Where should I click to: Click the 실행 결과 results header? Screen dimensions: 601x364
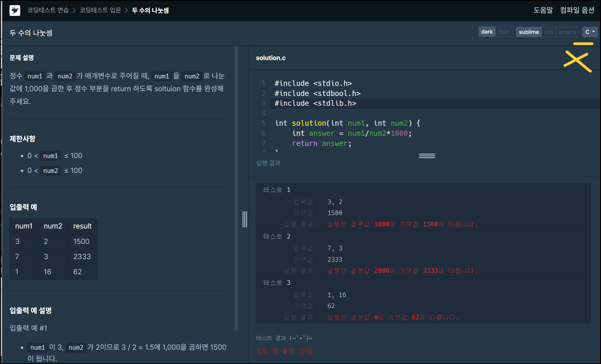268,163
